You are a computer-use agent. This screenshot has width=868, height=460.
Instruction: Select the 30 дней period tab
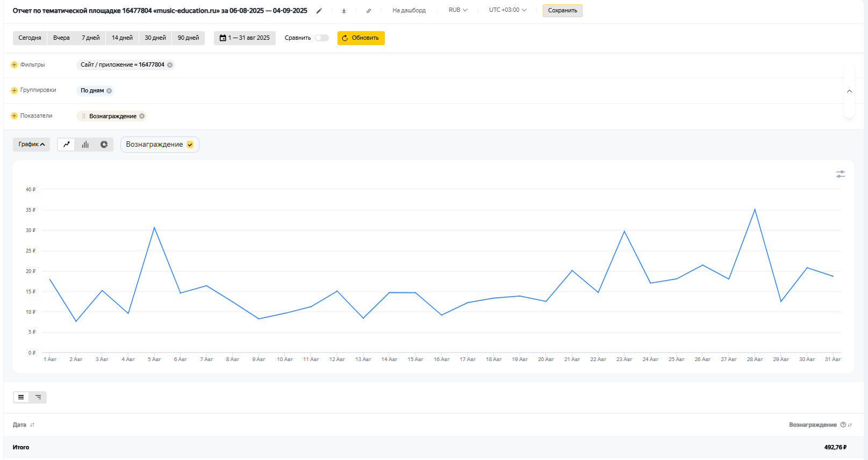[155, 38]
